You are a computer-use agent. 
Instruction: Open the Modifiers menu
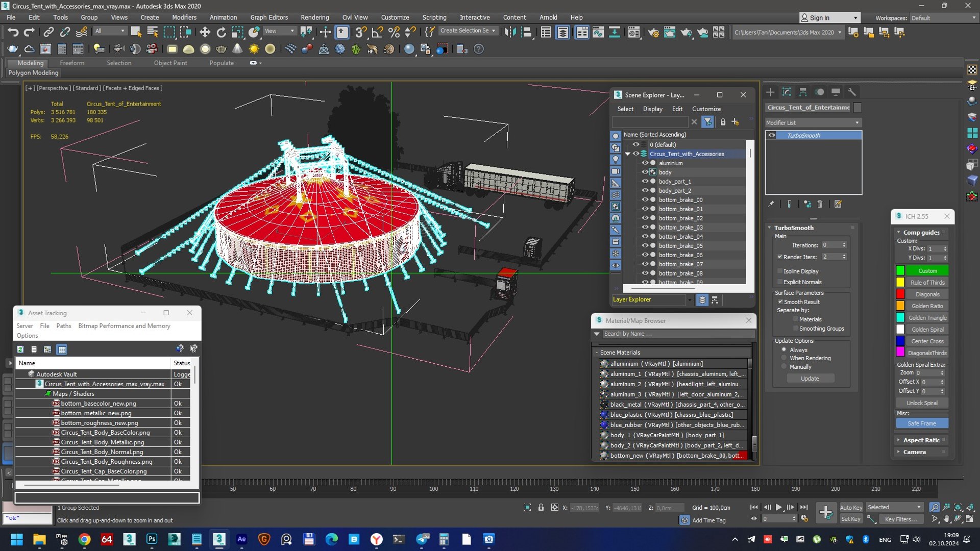[x=184, y=17]
